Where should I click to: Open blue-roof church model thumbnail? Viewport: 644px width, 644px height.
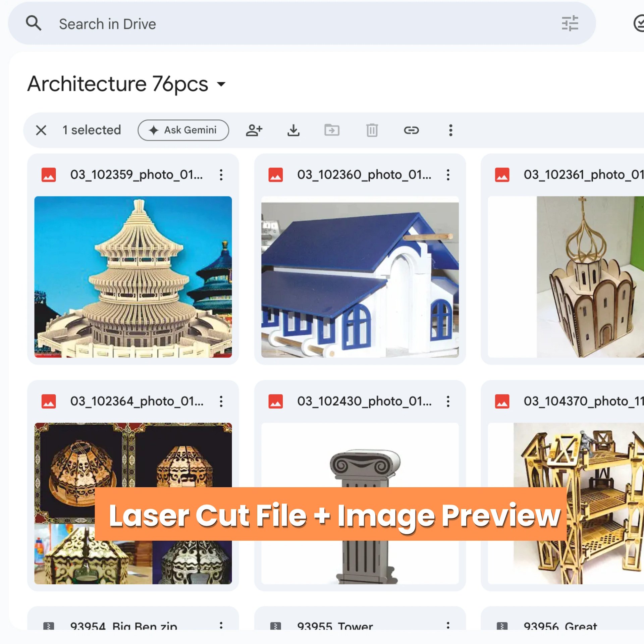pos(360,277)
